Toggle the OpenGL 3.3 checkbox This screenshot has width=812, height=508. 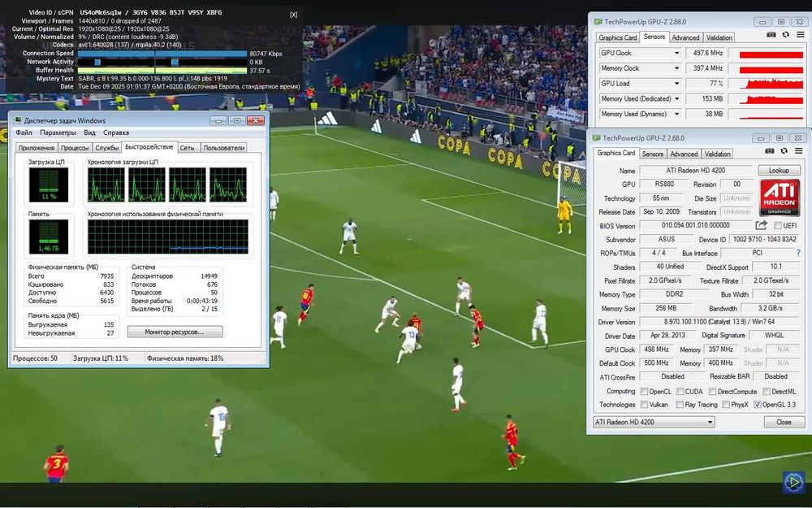[x=758, y=404]
